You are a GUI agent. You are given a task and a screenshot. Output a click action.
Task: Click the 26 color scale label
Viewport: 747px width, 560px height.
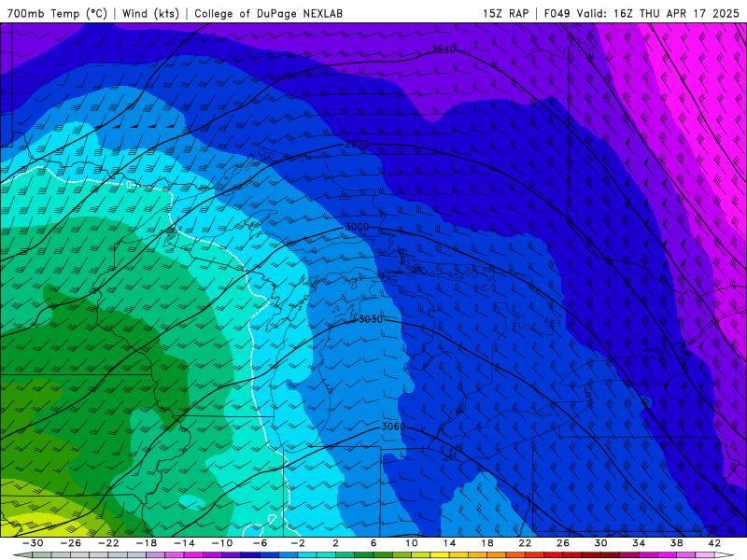tap(563, 543)
